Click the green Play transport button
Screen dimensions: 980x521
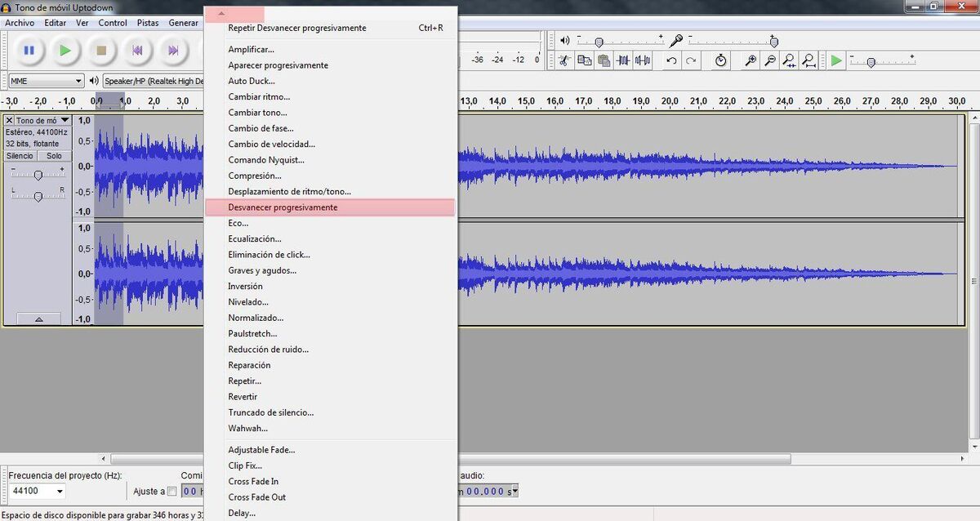coord(65,51)
